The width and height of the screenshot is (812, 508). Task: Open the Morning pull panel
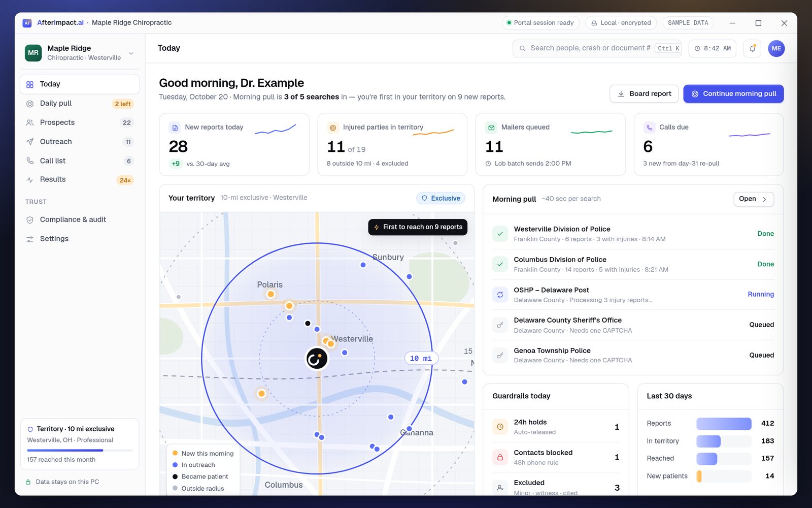tap(754, 199)
